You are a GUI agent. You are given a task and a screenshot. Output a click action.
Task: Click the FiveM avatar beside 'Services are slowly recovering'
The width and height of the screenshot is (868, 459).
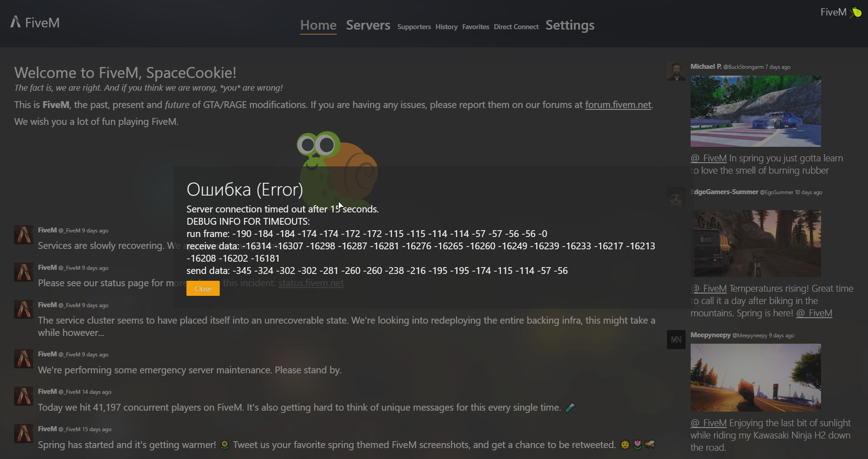pyautogui.click(x=24, y=235)
